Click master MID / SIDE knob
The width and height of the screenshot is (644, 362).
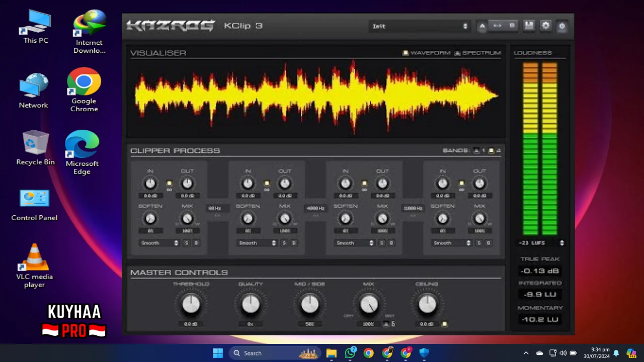click(x=310, y=304)
